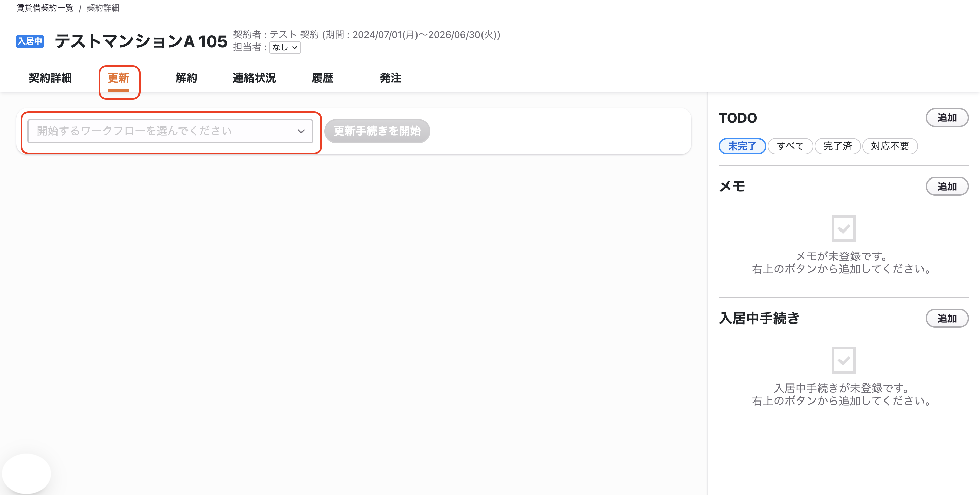Screen dimensions: 980x495
Task: Open the 発注 tab
Action: pos(390,78)
